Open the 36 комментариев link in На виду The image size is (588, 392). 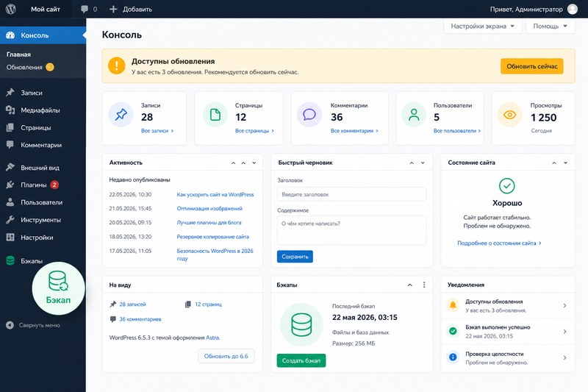(x=140, y=319)
